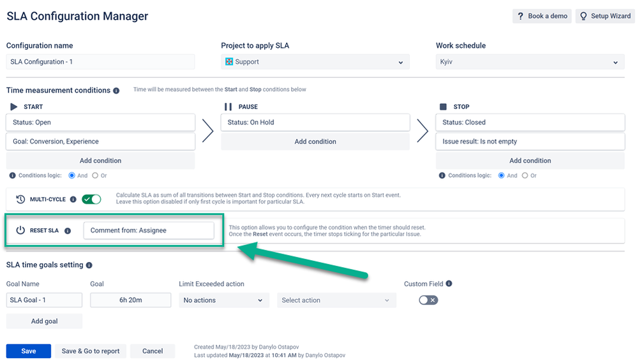Click the Configuration name input field
The width and height of the screenshot is (637, 364).
point(100,62)
